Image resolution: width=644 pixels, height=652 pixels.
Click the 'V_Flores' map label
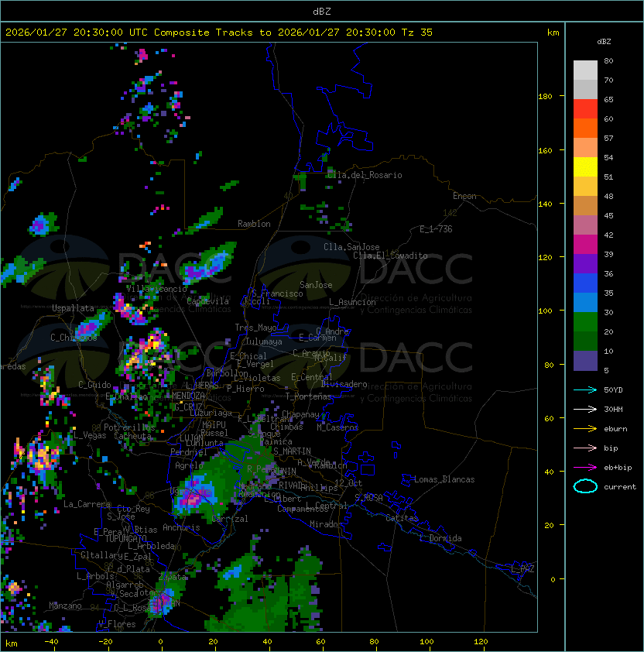(x=117, y=624)
